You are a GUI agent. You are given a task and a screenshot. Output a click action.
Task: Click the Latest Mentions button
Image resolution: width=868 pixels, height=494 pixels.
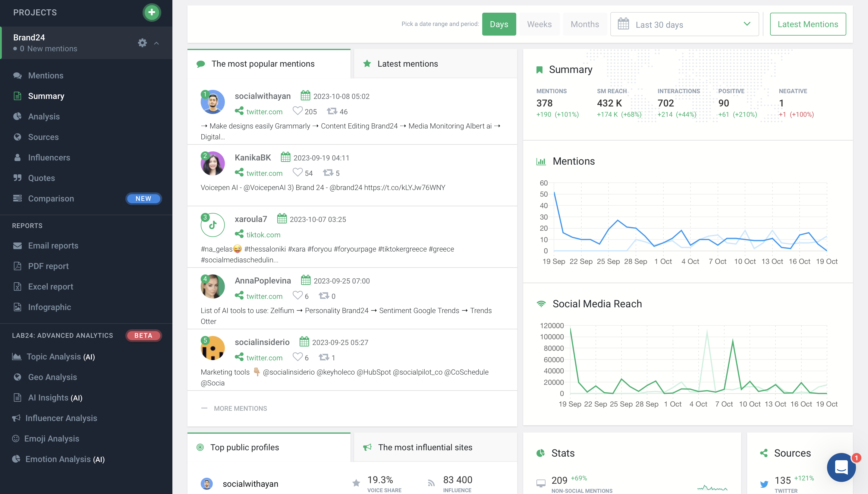pyautogui.click(x=808, y=24)
